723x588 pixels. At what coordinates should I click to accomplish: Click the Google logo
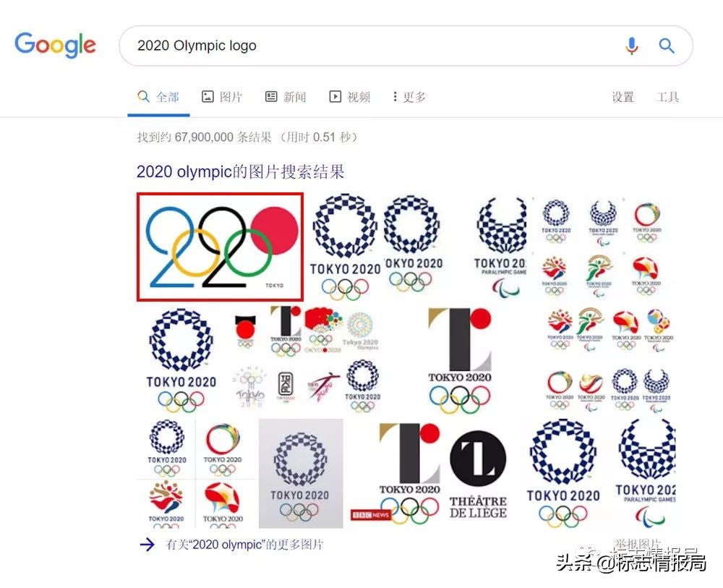click(x=56, y=45)
